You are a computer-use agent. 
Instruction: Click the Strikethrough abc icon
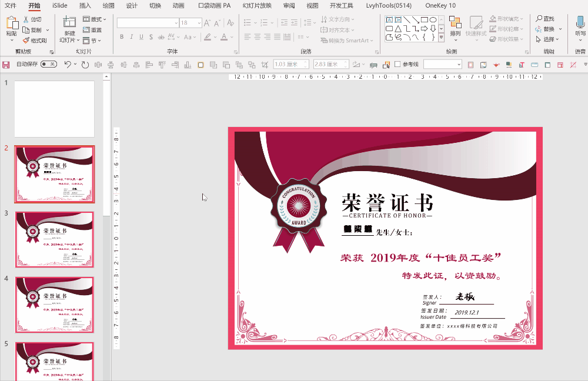[161, 37]
